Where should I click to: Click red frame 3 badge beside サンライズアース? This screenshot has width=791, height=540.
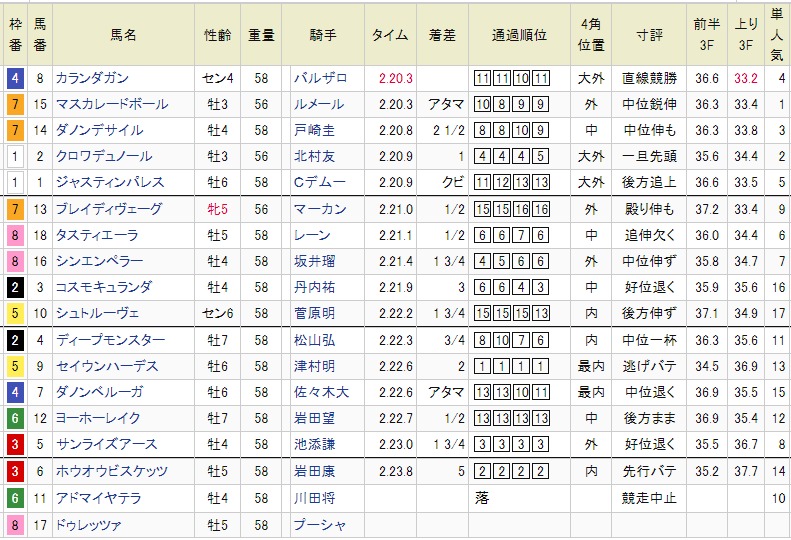point(13,444)
